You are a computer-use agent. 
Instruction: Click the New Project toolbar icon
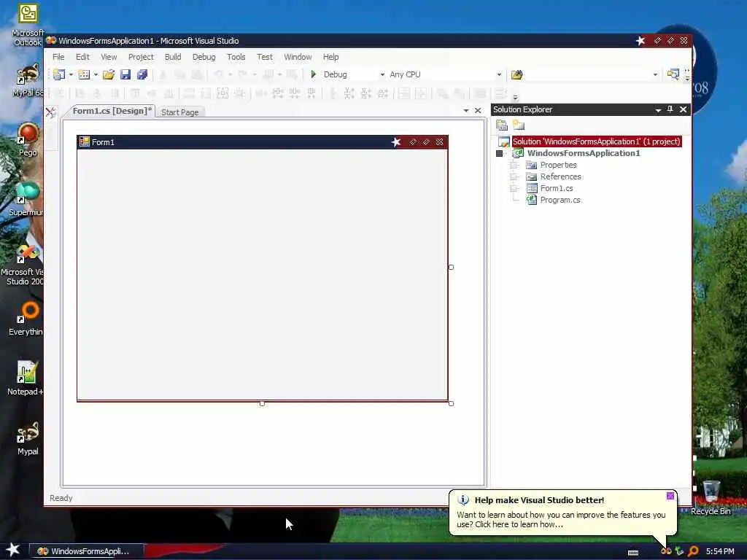pos(59,74)
